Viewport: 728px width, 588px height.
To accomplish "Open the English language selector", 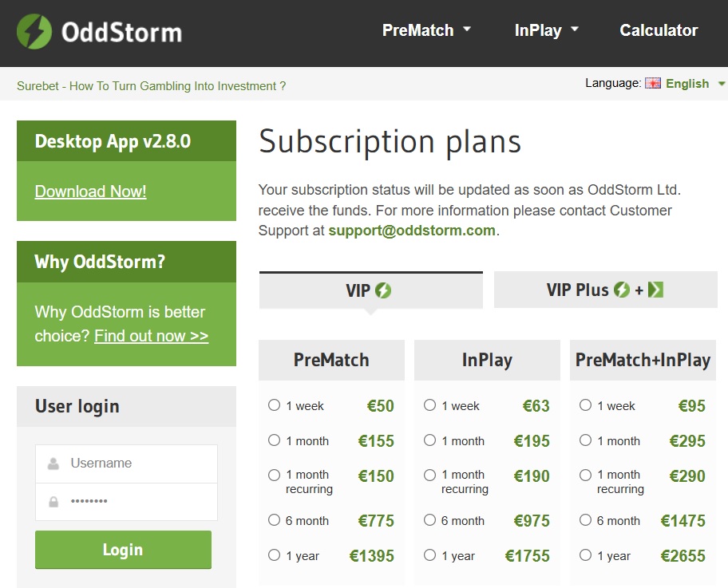I will 686,83.
